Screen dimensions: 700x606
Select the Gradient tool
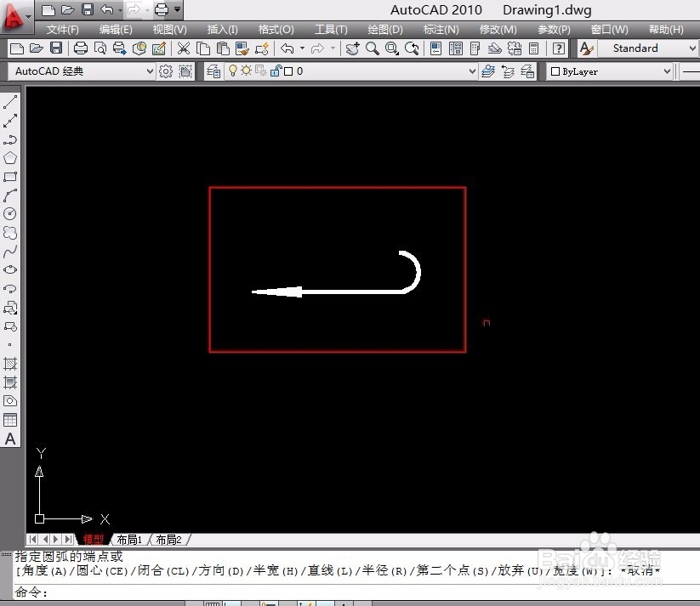10,382
